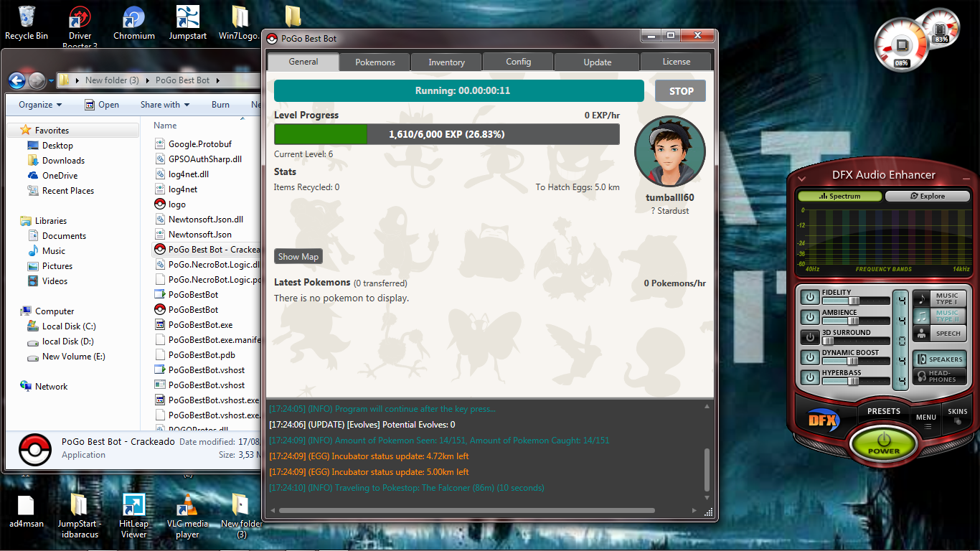Image resolution: width=980 pixels, height=551 pixels.
Task: Turn off DFX with the green Power button
Action: (883, 443)
